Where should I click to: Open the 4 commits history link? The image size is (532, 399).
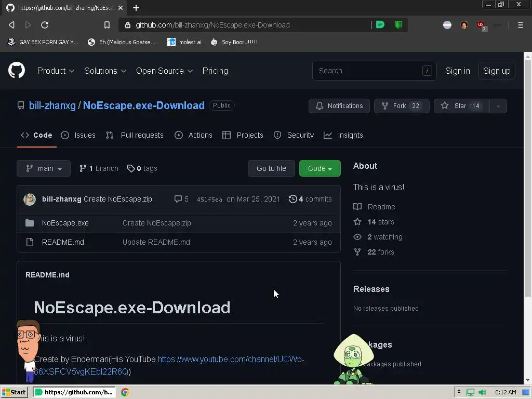pyautogui.click(x=310, y=199)
